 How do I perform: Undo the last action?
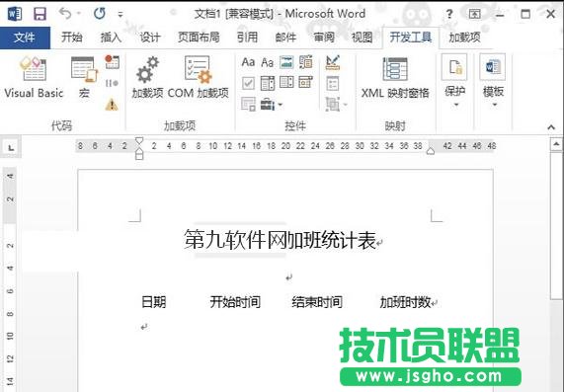point(65,14)
